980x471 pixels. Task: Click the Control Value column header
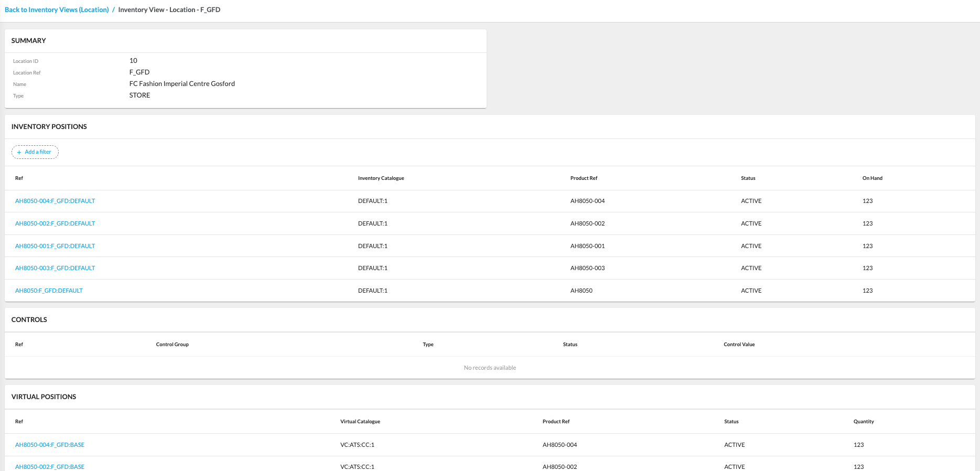pyautogui.click(x=739, y=345)
